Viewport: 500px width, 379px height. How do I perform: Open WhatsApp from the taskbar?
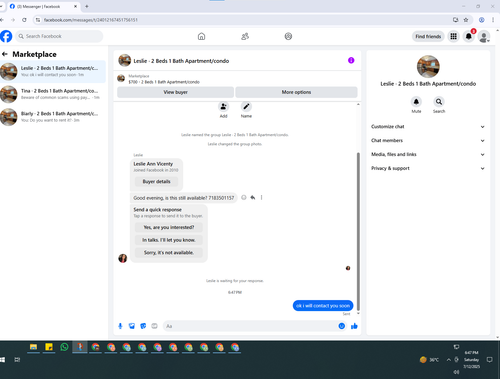click(64, 347)
